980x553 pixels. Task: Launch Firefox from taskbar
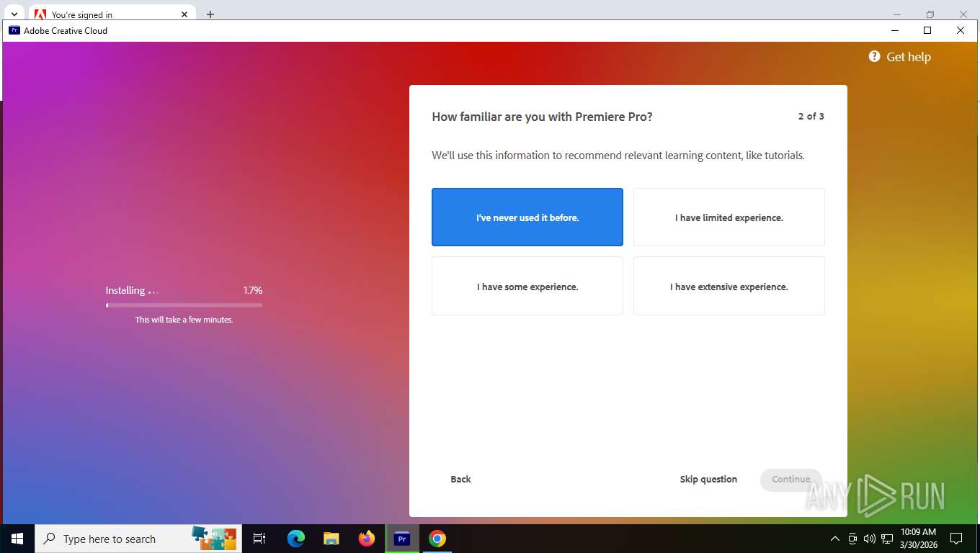click(x=367, y=539)
